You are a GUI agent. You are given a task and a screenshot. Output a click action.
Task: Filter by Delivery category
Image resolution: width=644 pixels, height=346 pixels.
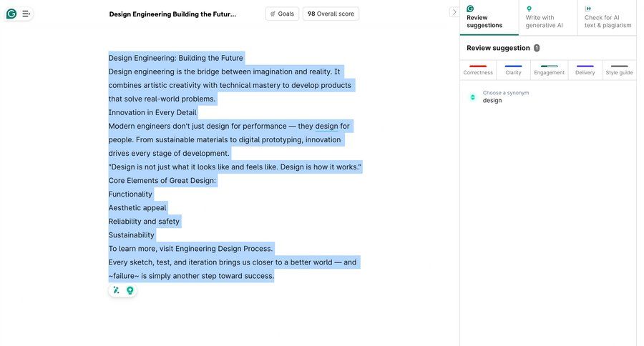pyautogui.click(x=585, y=70)
